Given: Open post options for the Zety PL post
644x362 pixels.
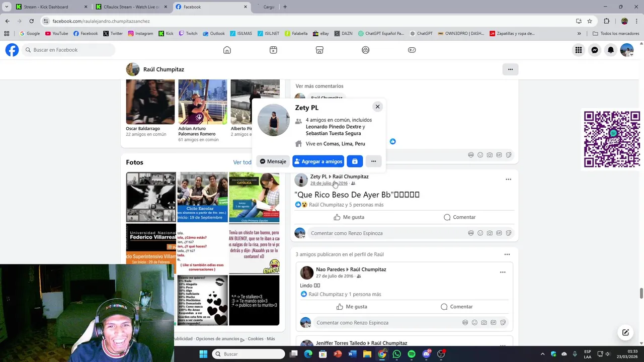Looking at the screenshot, I should pos(508,179).
